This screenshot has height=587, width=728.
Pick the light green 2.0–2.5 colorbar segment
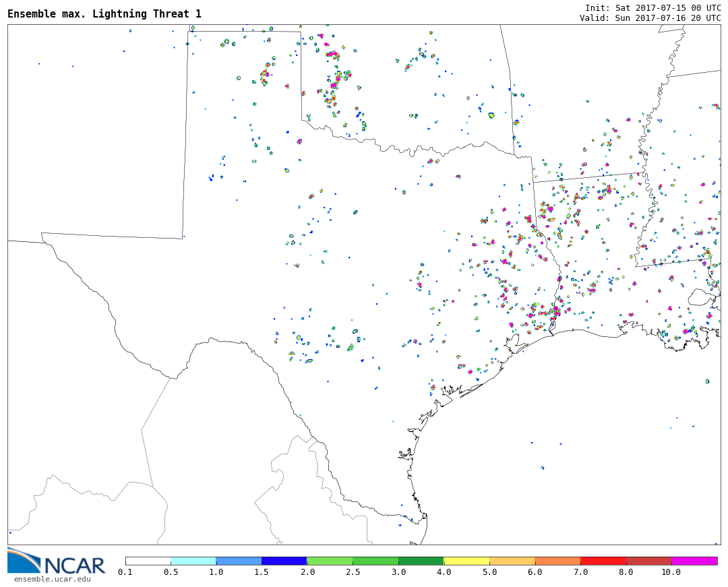[x=330, y=561]
